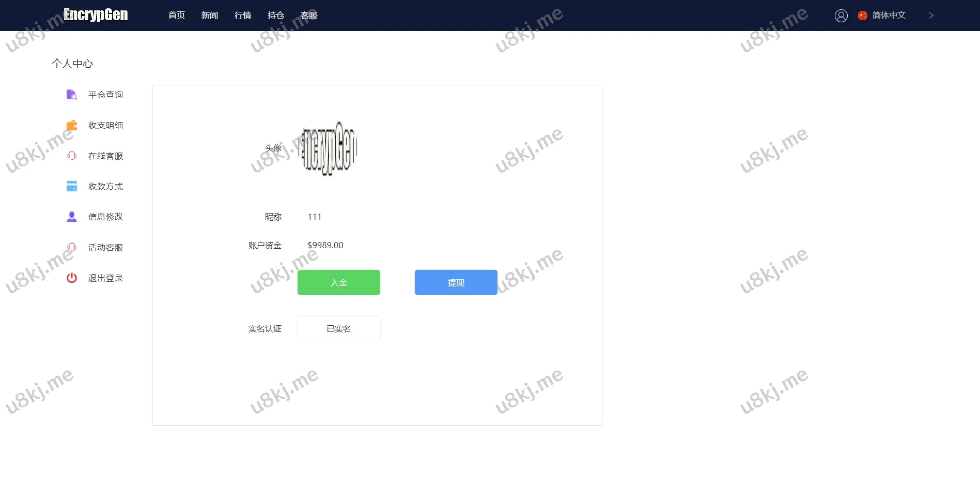Expand the chevron arrow at header right
The width and height of the screenshot is (980, 483).
click(931, 16)
